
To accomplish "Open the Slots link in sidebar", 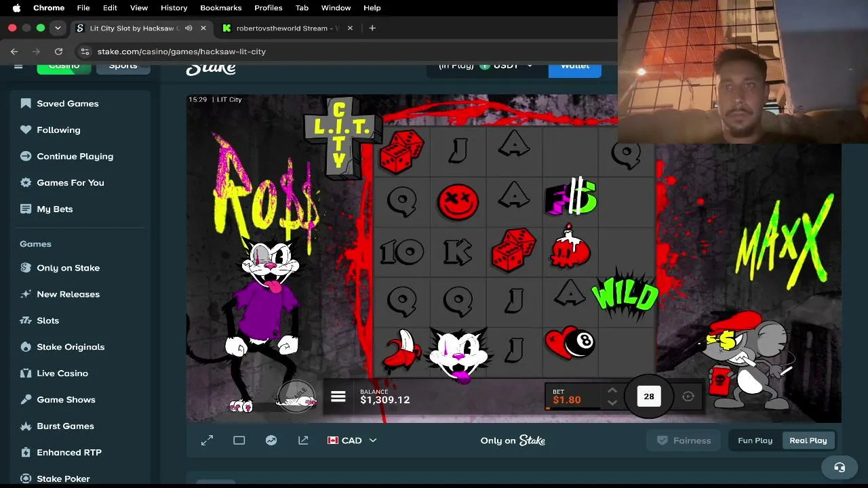I will (x=48, y=321).
